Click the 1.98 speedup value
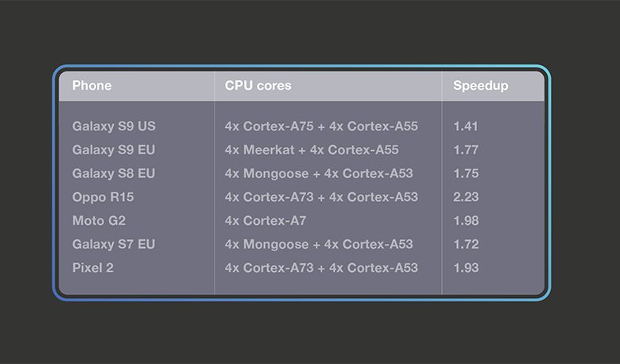This screenshot has height=364, width=620. click(x=466, y=221)
